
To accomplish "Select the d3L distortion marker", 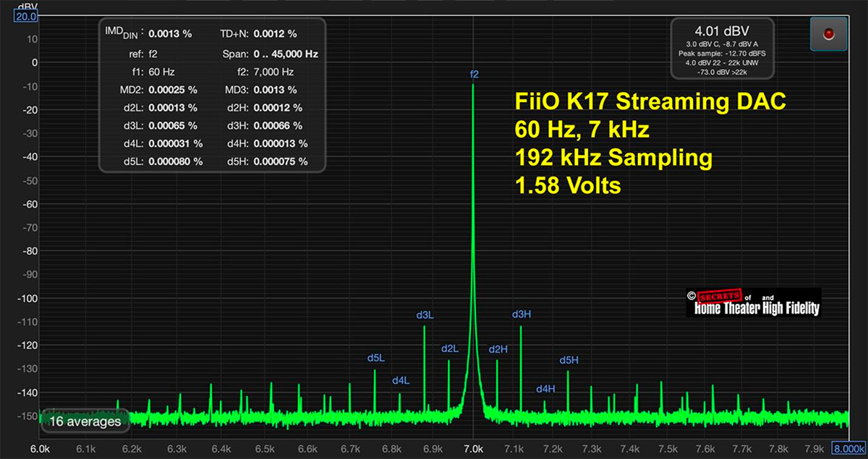I will (425, 315).
